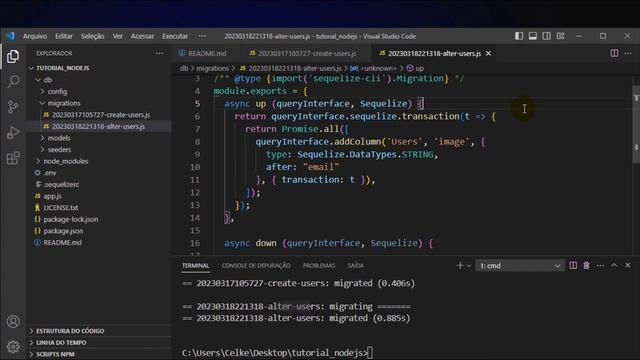Image resolution: width=640 pixels, height=360 pixels.
Task: Expand Linha do Tempo section
Action: pos(99,342)
